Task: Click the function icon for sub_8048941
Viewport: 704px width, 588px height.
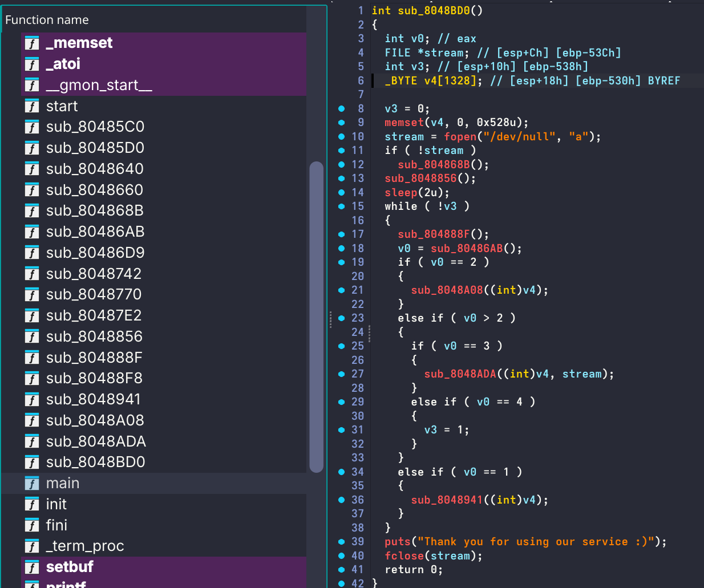Action: tap(32, 399)
